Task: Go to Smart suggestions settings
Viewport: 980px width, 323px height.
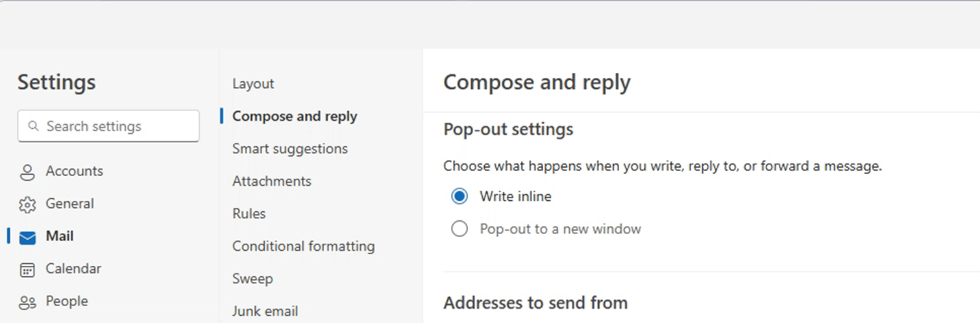Action: click(x=290, y=149)
